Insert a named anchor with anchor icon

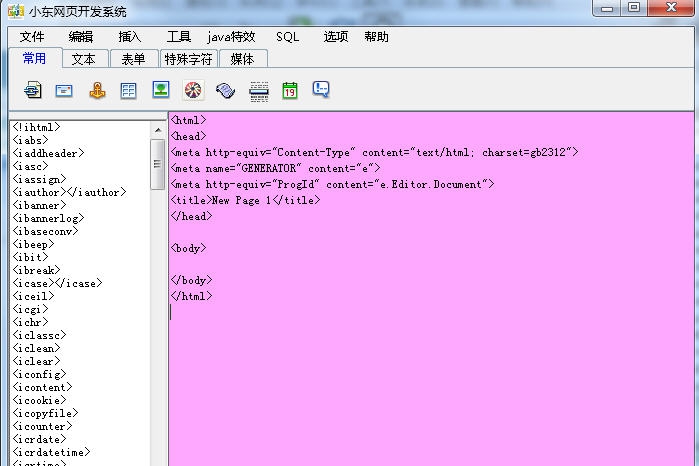(97, 91)
